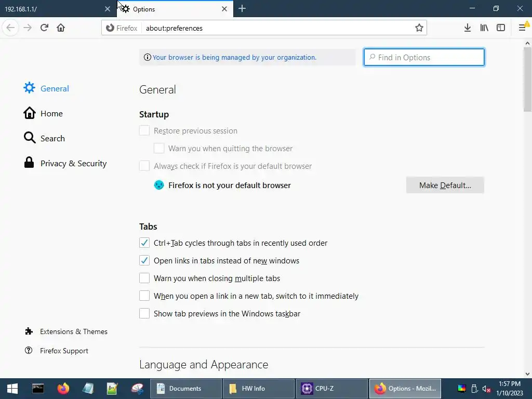Open the pinned chart editor taskbar app
This screenshot has height=399, width=532.
click(x=112, y=389)
